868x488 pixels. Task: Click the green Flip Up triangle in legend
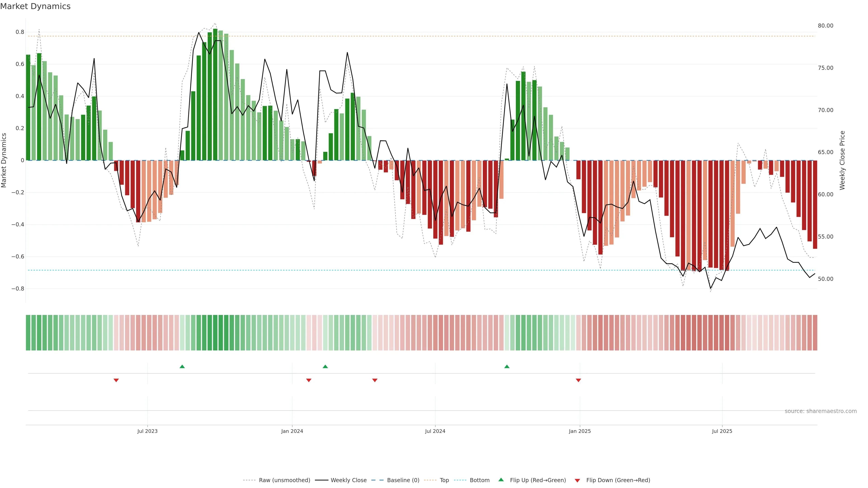pos(501,480)
